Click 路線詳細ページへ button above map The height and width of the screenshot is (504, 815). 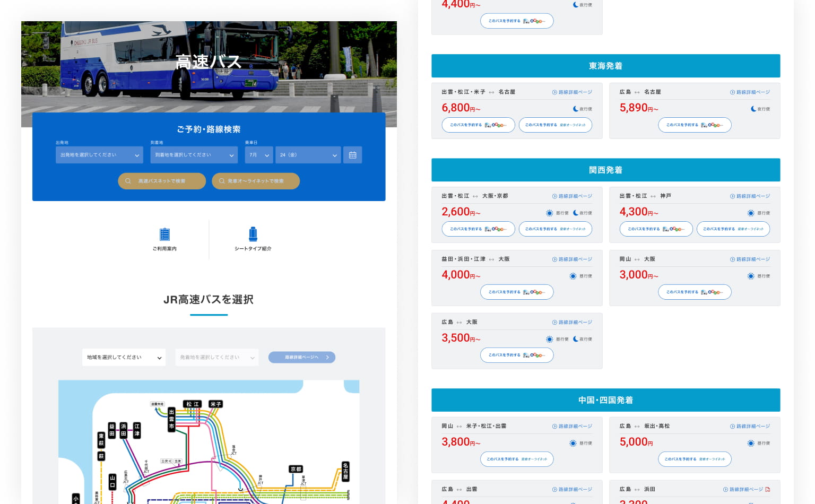[x=302, y=358]
